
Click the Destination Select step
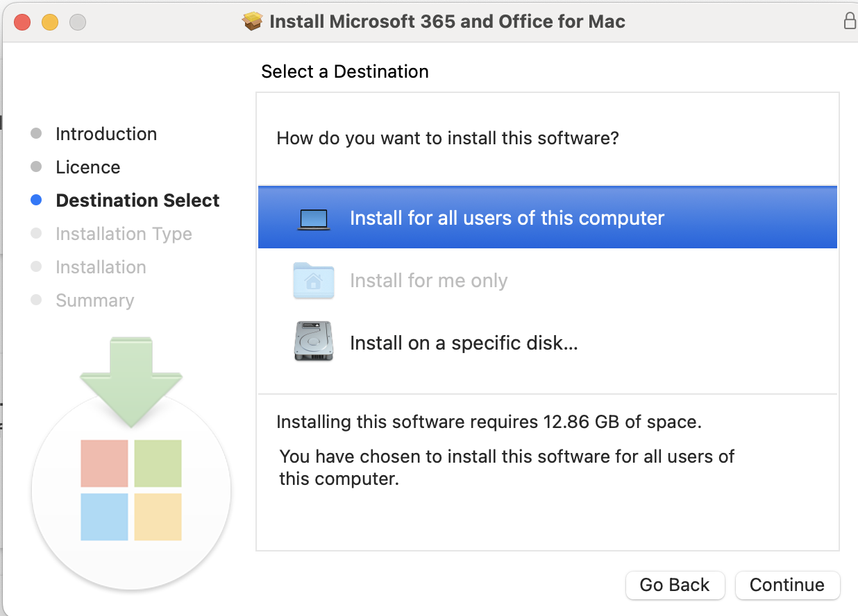click(137, 200)
